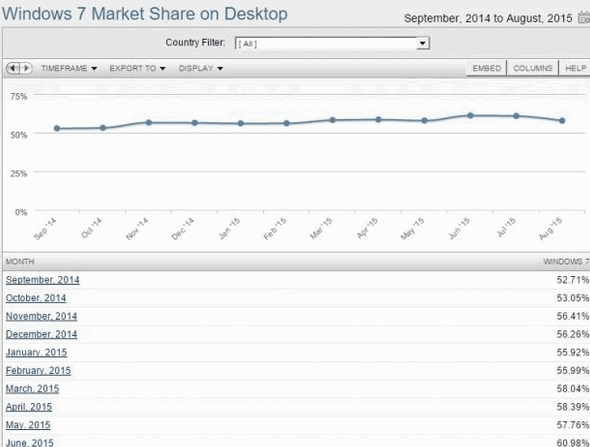Open the January, 2015 link
Screen dimensions: 590x447
pos(36,352)
